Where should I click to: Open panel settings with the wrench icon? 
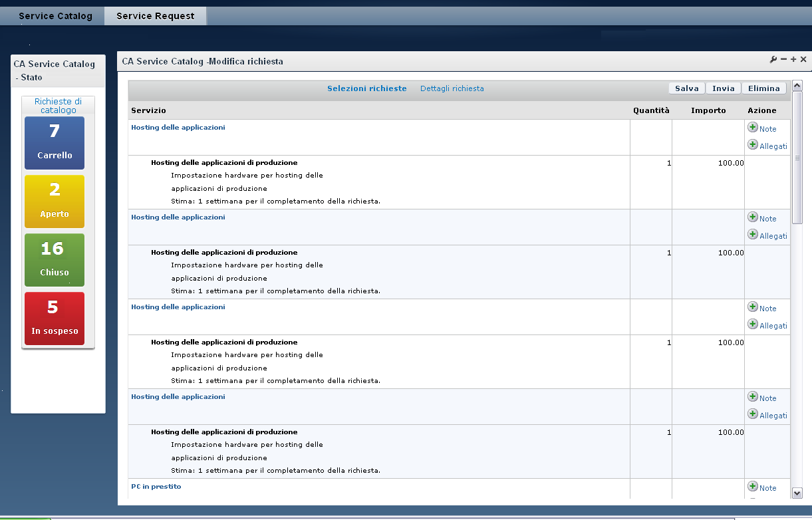(773, 60)
